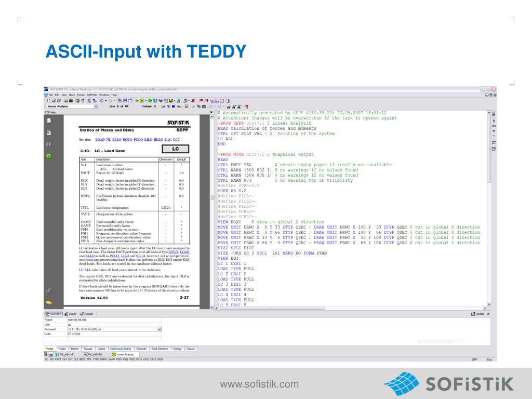
Task: Switch to the flat_slab.cdb document tab
Action: tap(64, 354)
